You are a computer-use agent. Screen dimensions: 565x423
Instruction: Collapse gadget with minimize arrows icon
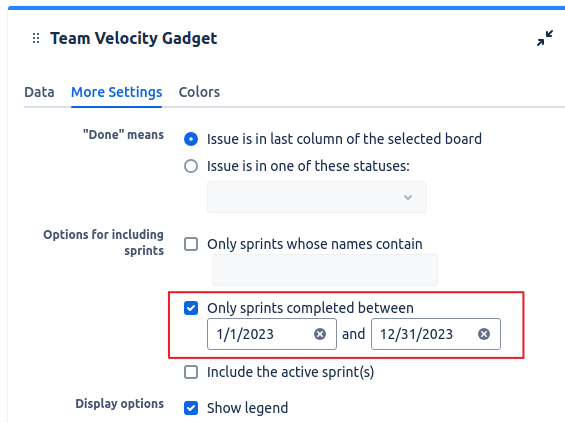pyautogui.click(x=544, y=38)
